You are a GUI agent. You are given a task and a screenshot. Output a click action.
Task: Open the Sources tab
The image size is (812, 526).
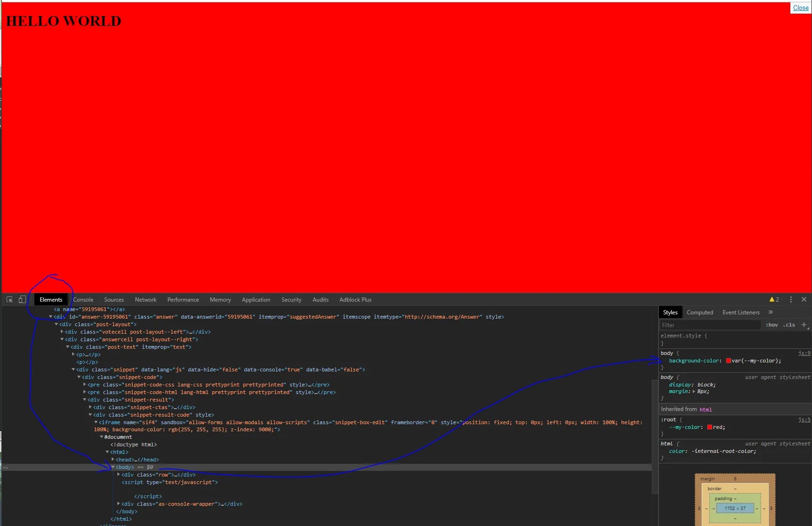(x=114, y=299)
